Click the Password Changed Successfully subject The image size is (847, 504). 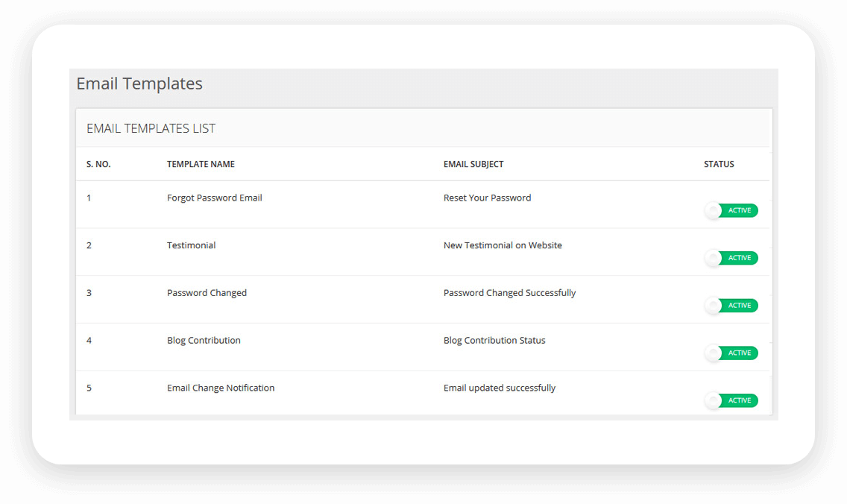click(509, 292)
